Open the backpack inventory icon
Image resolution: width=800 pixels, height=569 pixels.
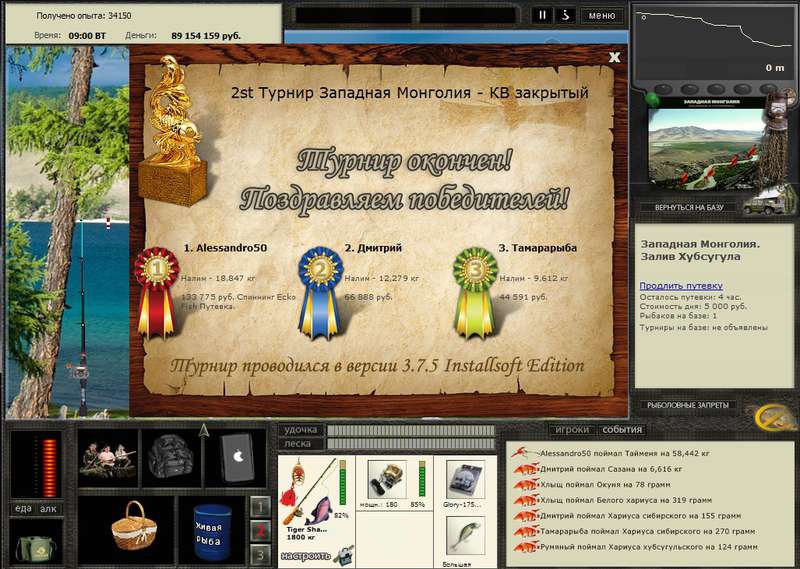[x=171, y=457]
